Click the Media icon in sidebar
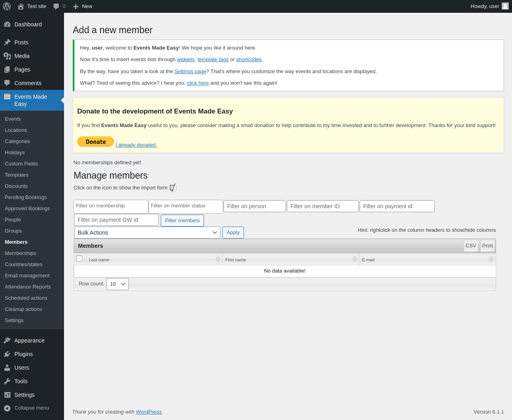This screenshot has width=512, height=420. (7, 56)
